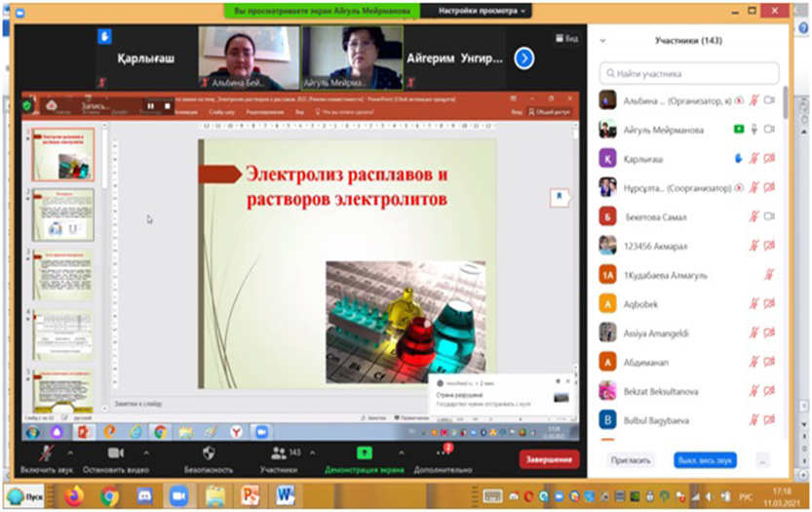Open the on-screen keyboard tray icon
The height and width of the screenshot is (512, 812).
(492, 496)
